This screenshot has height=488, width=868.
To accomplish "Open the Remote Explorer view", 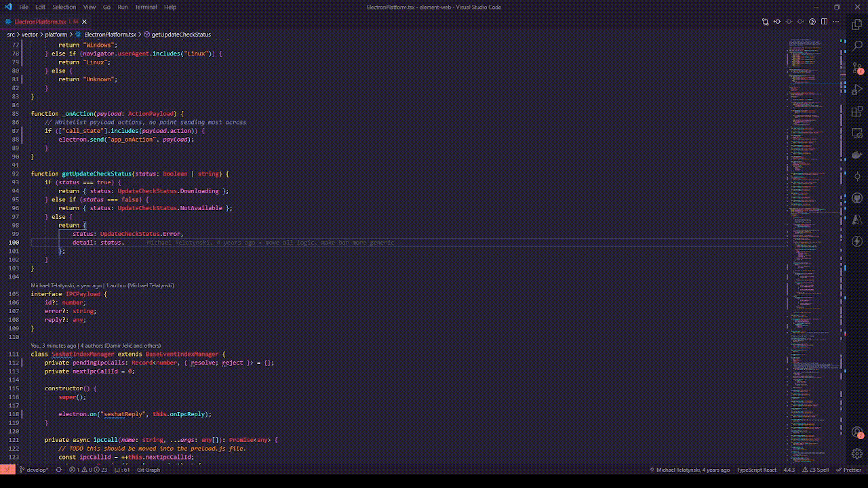I will (x=857, y=133).
